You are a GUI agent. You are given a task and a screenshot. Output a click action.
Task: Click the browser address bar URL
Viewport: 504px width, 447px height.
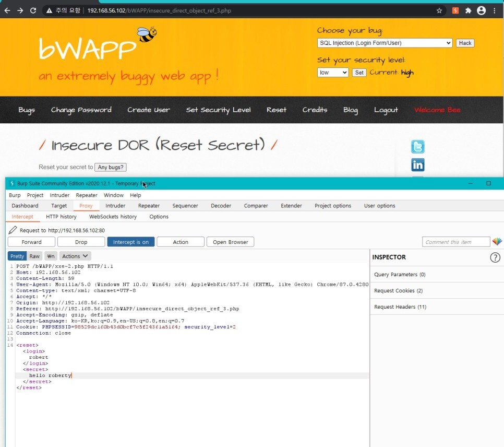coord(159,10)
